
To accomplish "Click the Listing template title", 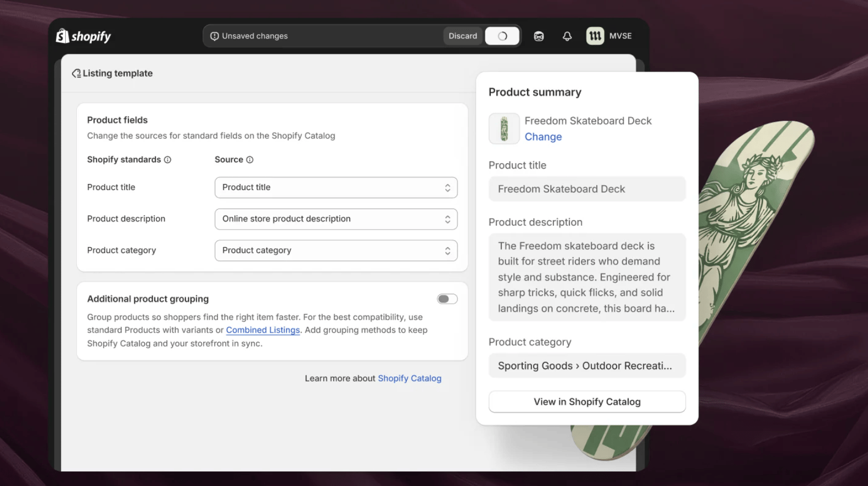I will click(x=117, y=74).
